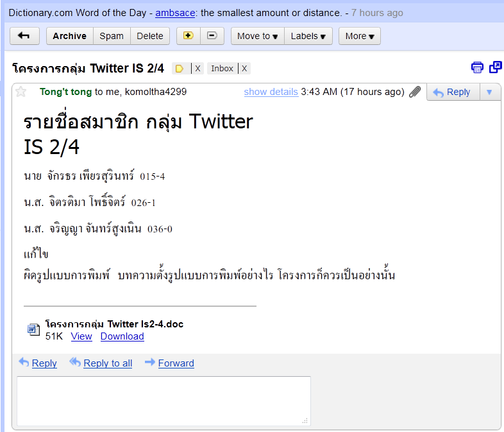This screenshot has width=504, height=432.
Task: Open reply options dropdown arrow
Action: (x=489, y=92)
